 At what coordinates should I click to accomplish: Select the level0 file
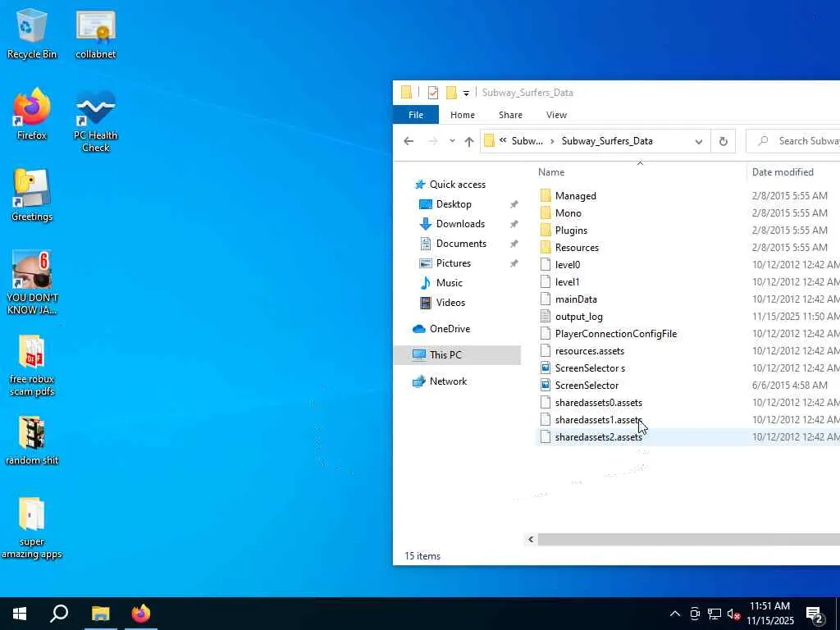point(568,265)
